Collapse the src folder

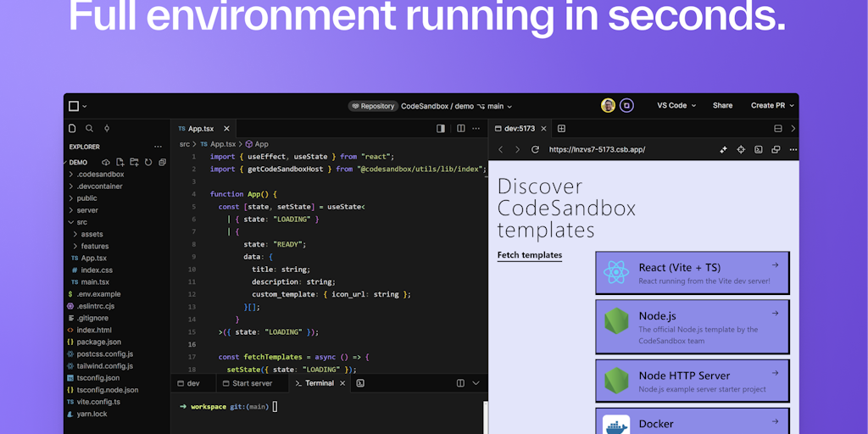(x=77, y=222)
